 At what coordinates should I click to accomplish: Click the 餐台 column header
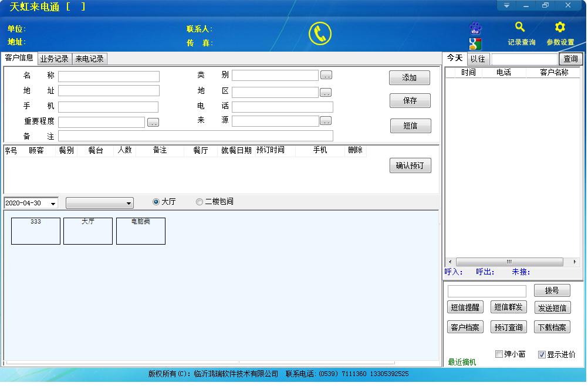[96, 150]
